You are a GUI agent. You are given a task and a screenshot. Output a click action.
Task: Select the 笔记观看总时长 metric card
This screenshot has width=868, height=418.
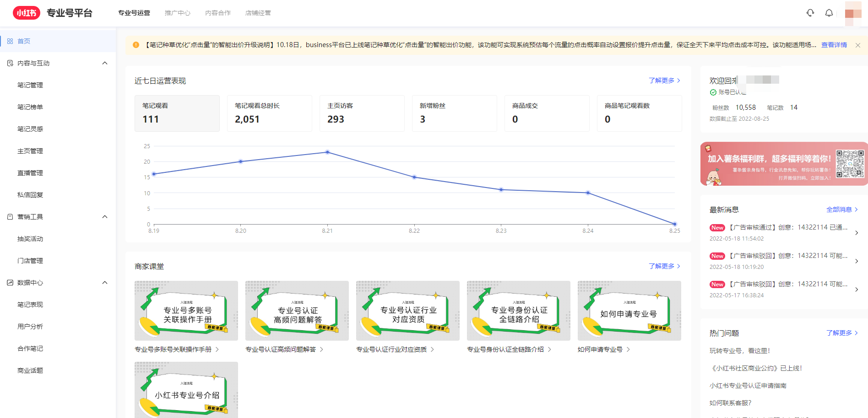270,113
